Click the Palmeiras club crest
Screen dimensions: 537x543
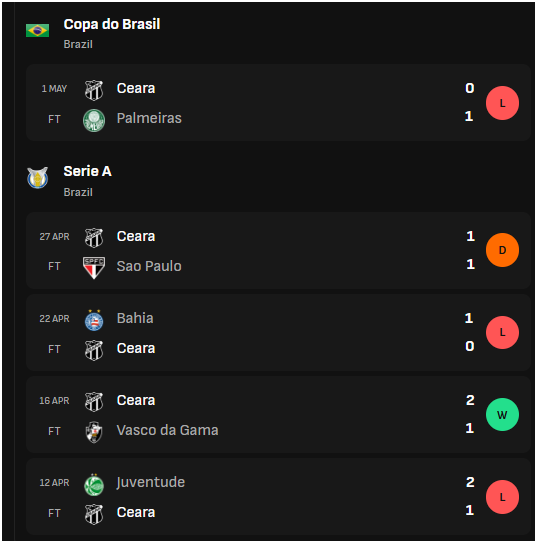pyautogui.click(x=94, y=120)
